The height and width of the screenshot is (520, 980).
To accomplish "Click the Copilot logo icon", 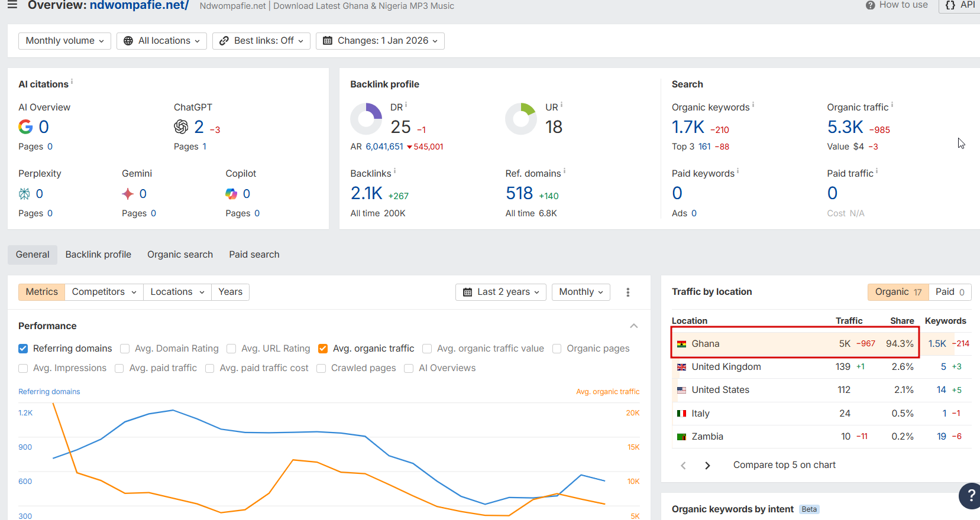I will tap(231, 194).
